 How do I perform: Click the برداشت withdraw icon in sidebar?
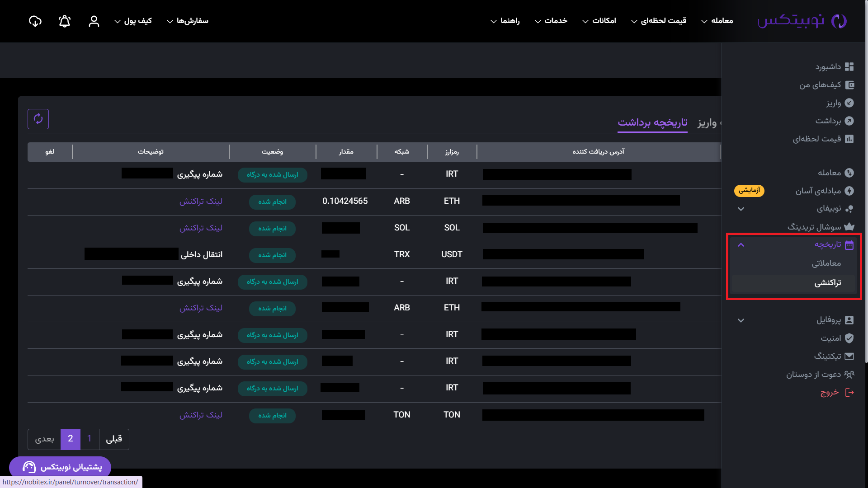tap(849, 121)
